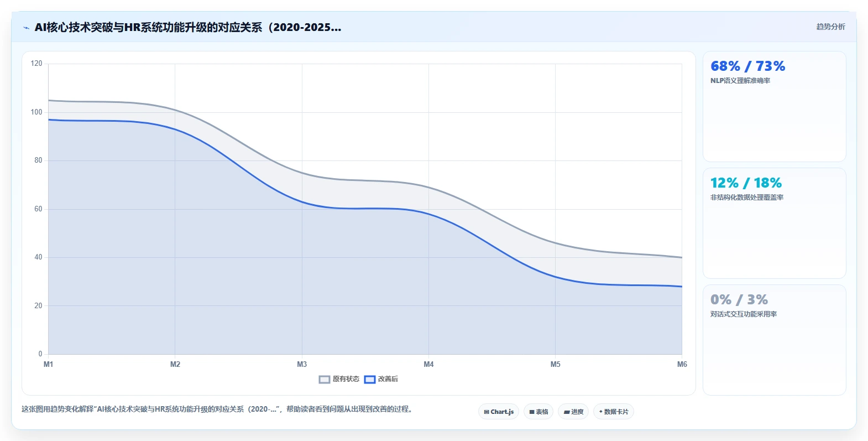868x441 pixels.
Task: Click the M6 x-axis label
Action: tap(682, 364)
